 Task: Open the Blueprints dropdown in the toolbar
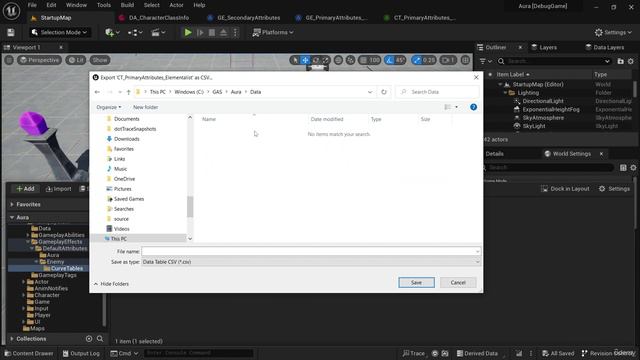pyautogui.click(x=135, y=32)
